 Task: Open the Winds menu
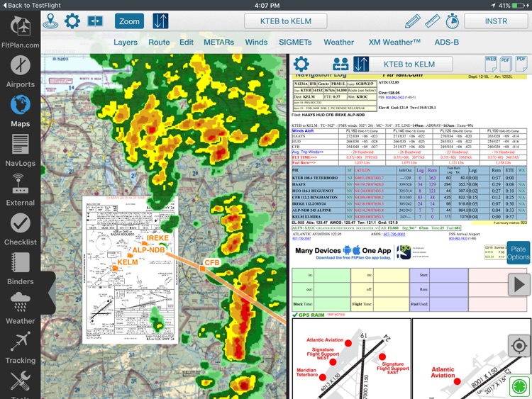[256, 42]
